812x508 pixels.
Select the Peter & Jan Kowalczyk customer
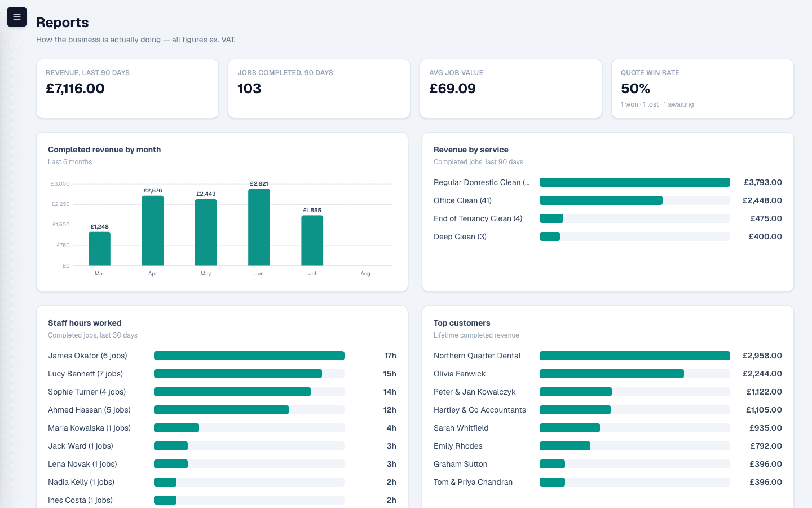475,392
